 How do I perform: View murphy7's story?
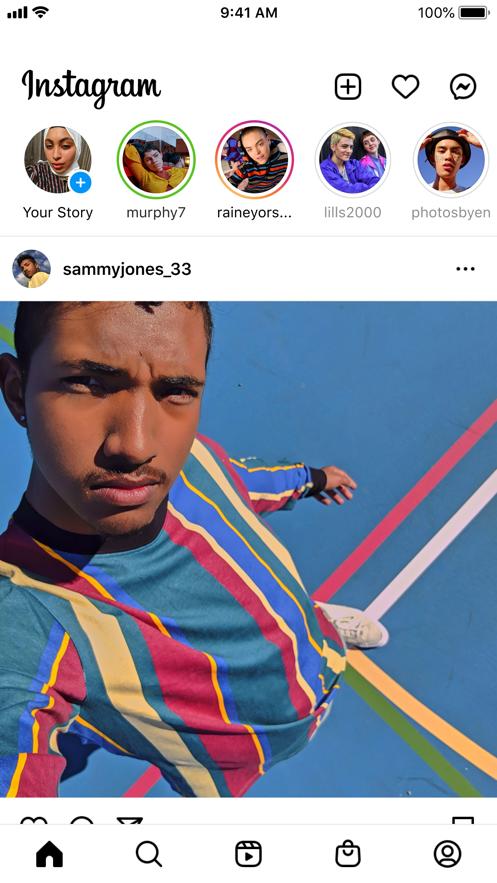[x=156, y=159]
